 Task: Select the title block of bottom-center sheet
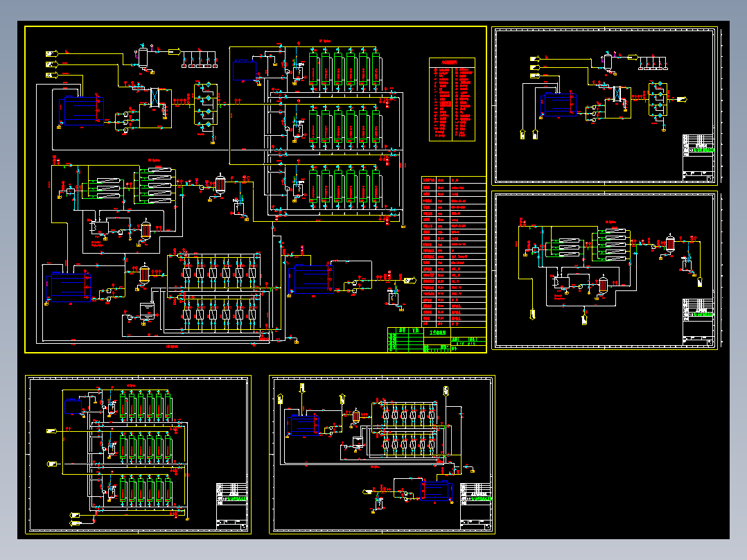point(477,506)
